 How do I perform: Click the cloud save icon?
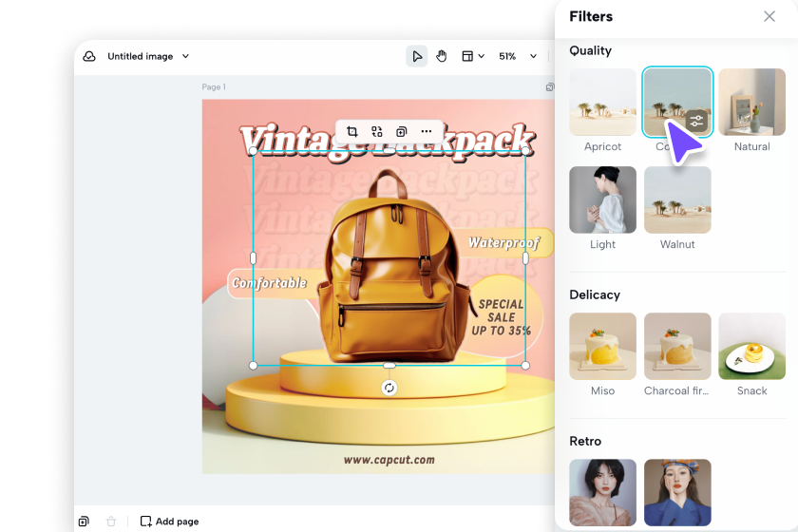(89, 56)
